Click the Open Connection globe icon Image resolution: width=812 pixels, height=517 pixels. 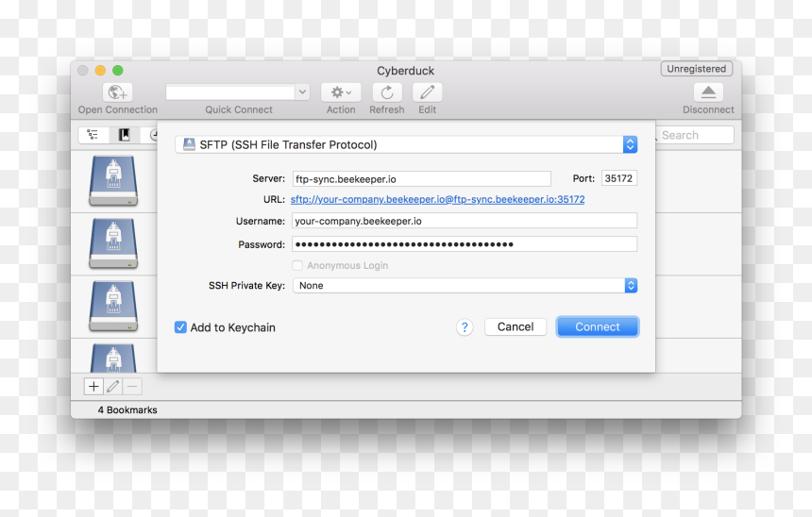point(118,92)
